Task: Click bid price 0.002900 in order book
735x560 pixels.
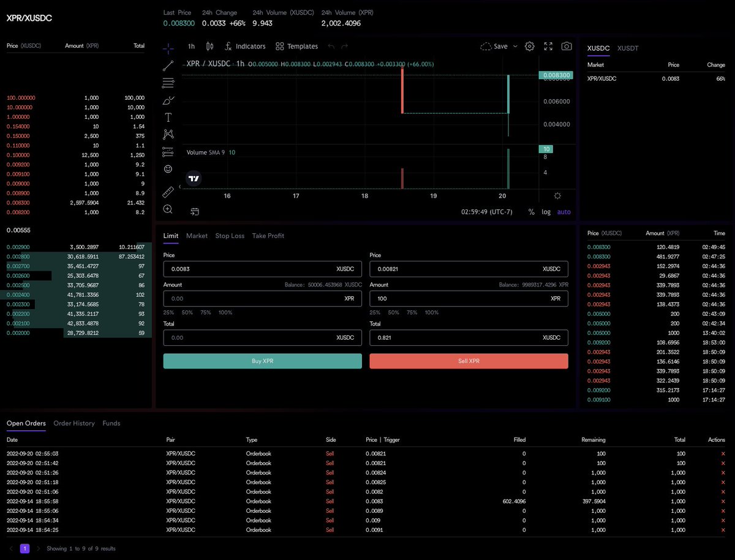Action: click(18, 247)
